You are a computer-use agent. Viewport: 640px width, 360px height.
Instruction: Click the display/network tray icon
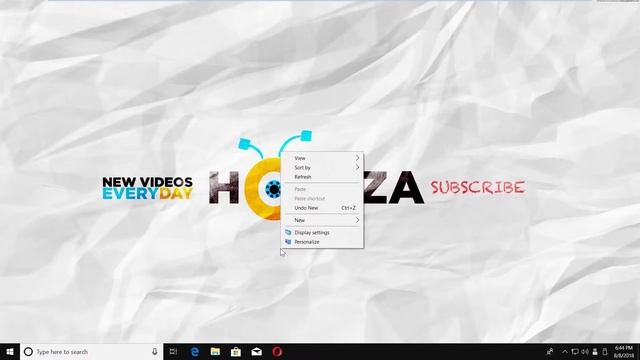[575, 351]
